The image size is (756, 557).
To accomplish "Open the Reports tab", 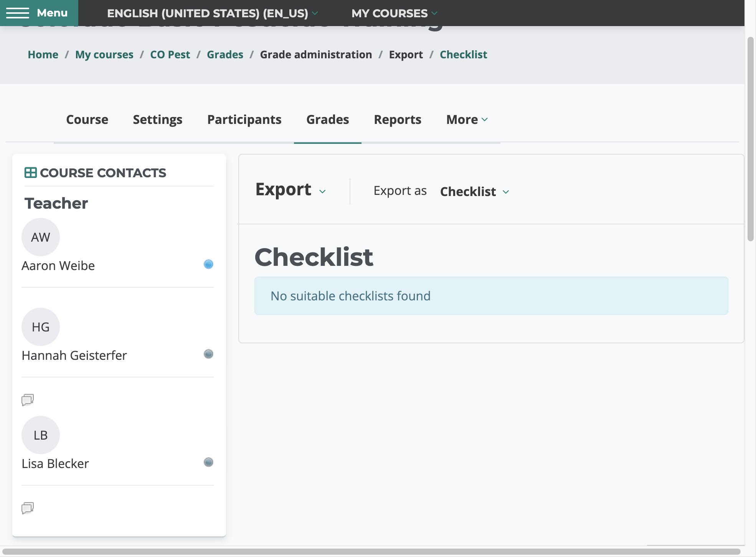I will tap(398, 120).
